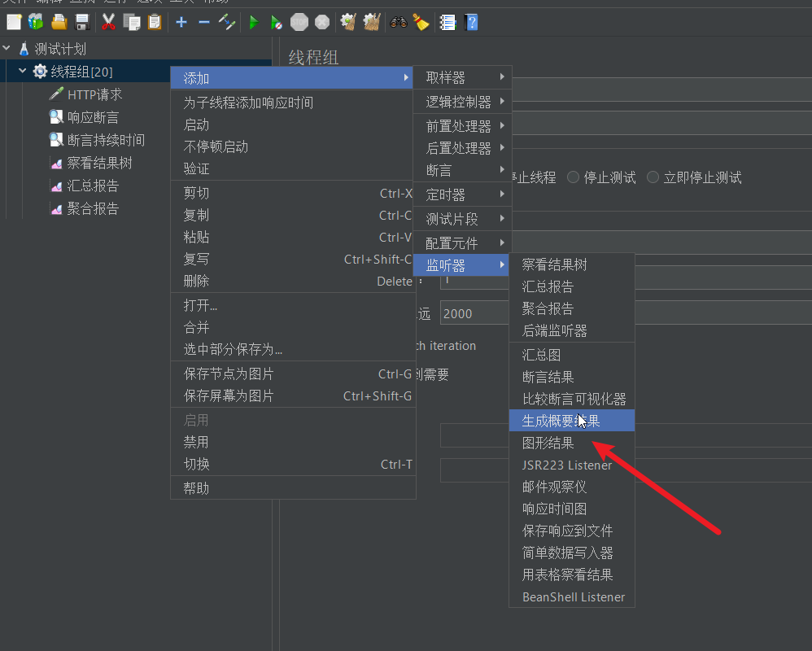Select 禁用 in the context menu
The width and height of the screenshot is (812, 651).
pyautogui.click(x=293, y=442)
